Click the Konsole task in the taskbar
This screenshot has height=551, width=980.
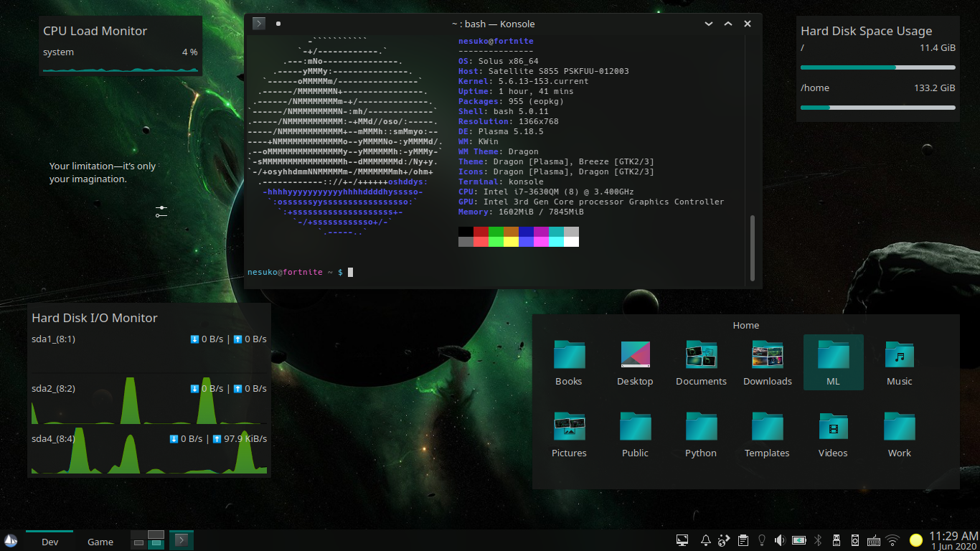click(182, 540)
